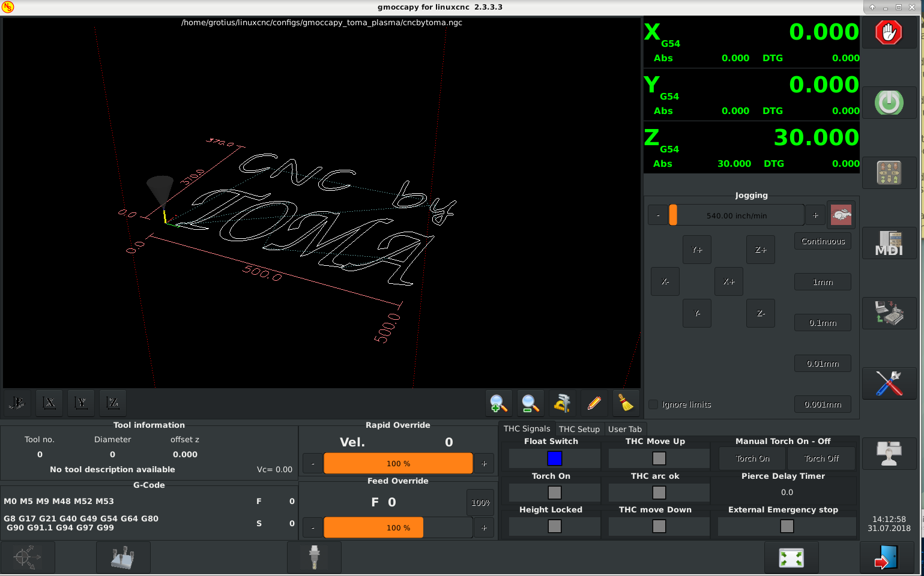Select Continuous jog increment
Viewport: 924px width, 576px height.
pos(823,241)
